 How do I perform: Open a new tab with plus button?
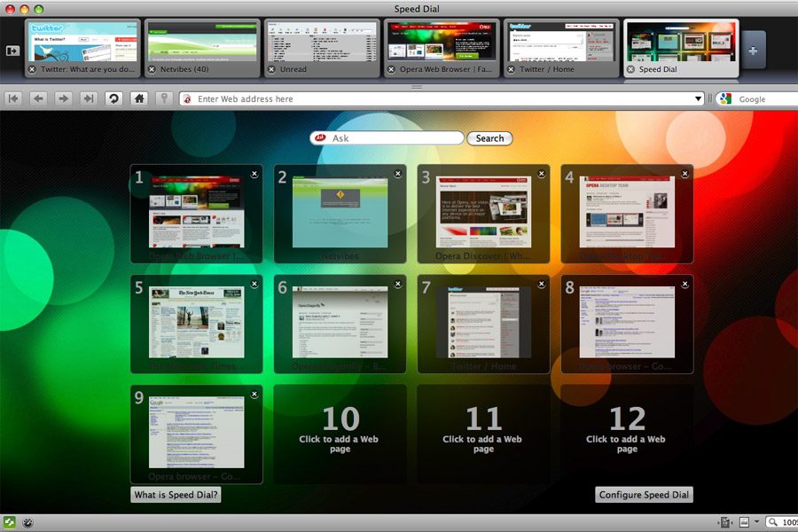click(x=753, y=51)
